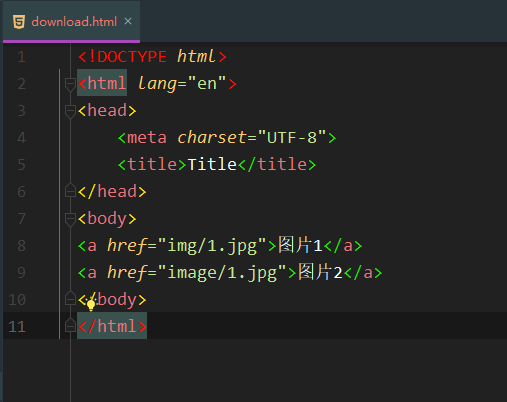The image size is (507, 402).
Task: Click line number 9 in the gutter
Action: pos(21,273)
